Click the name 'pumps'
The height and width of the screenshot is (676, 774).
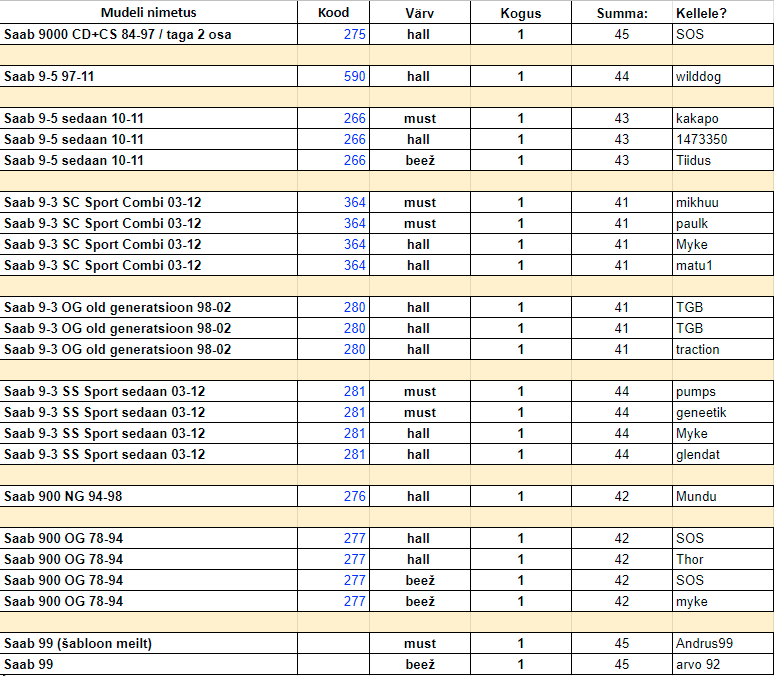click(x=696, y=392)
